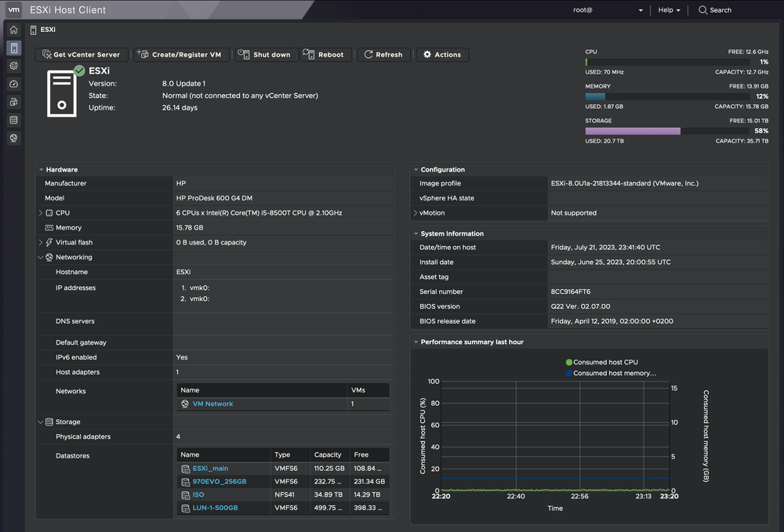The width and height of the screenshot is (784, 532).
Task: Click the root user dropdown arrow
Action: click(x=640, y=10)
